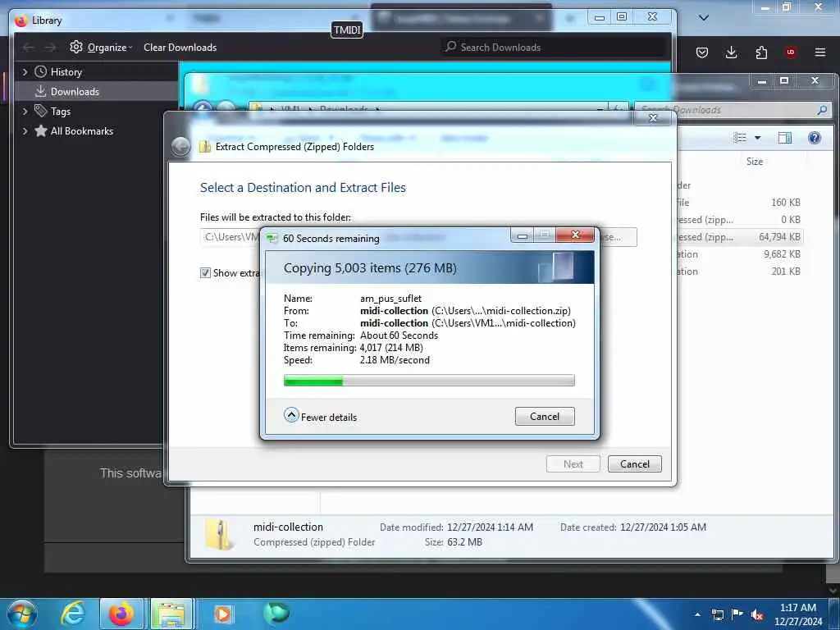Open the taskbar clock showing 1:17 AM
Image resolution: width=840 pixels, height=630 pixels.
[797, 614]
